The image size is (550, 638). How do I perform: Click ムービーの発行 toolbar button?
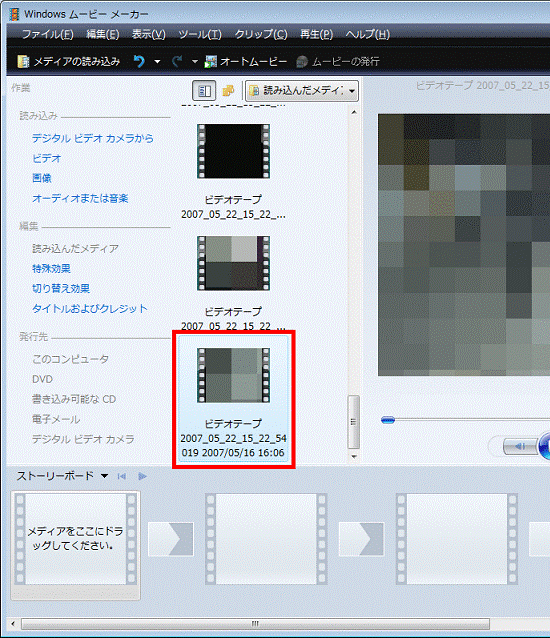pyautogui.click(x=338, y=61)
